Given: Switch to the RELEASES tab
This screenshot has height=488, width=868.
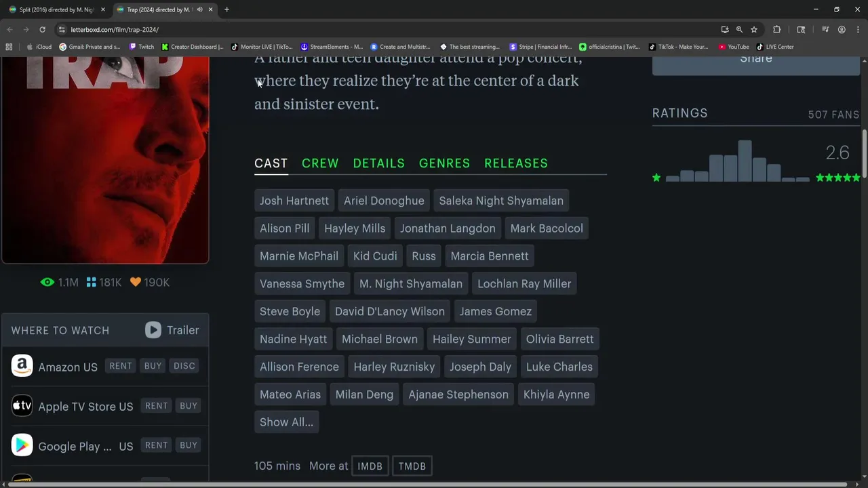Looking at the screenshot, I should pos(516,163).
